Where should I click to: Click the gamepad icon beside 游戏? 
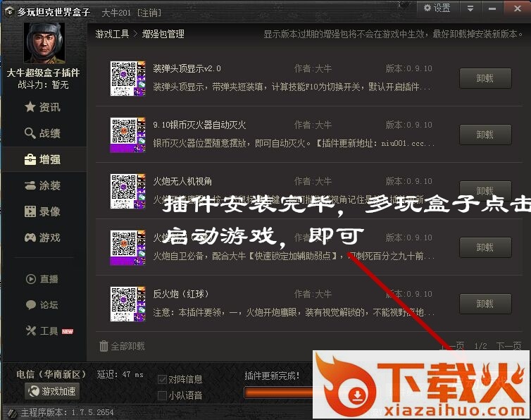tap(30, 237)
